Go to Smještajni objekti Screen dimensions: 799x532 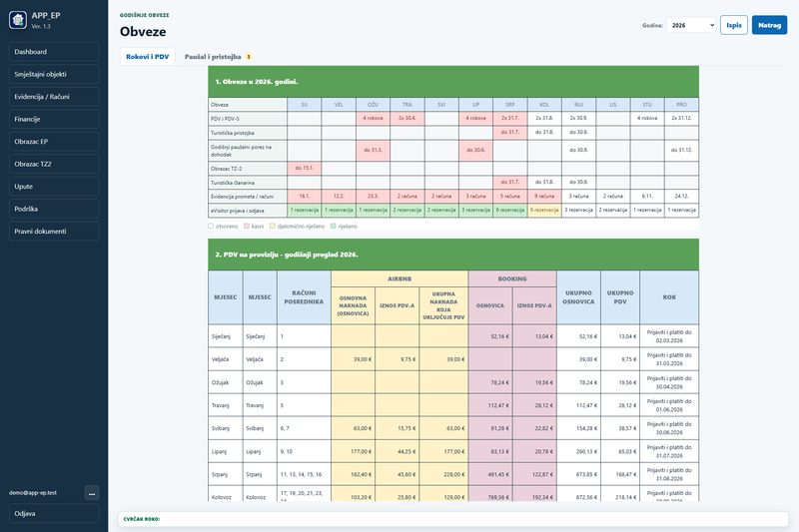click(x=54, y=74)
